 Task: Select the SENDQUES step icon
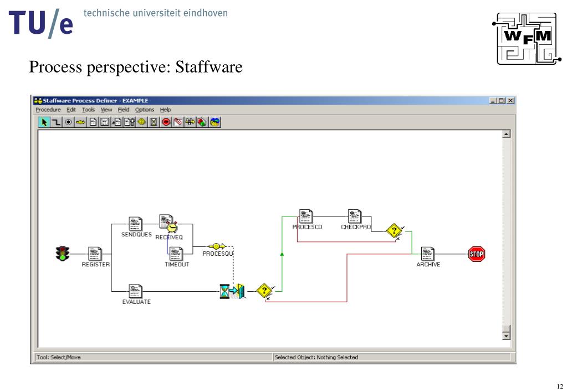pyautogui.click(x=135, y=224)
